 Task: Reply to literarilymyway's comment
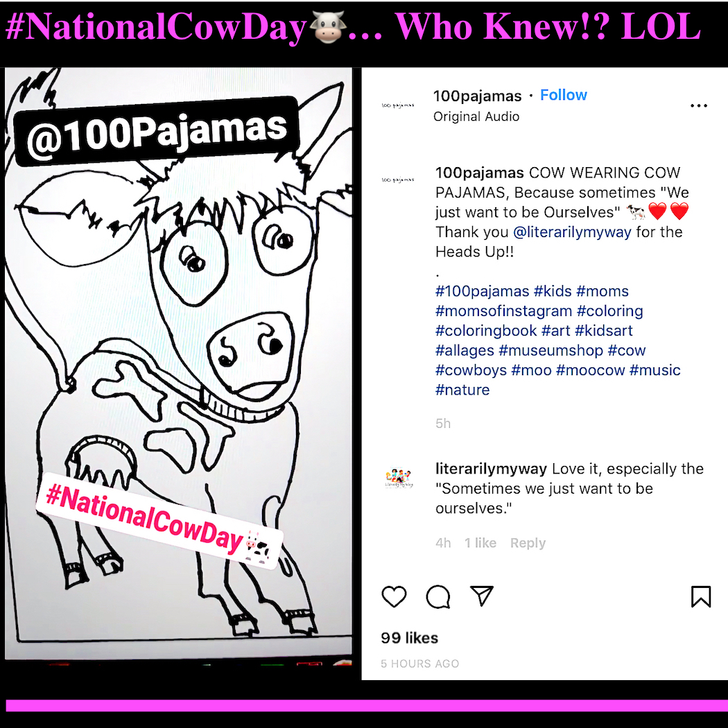(528, 543)
